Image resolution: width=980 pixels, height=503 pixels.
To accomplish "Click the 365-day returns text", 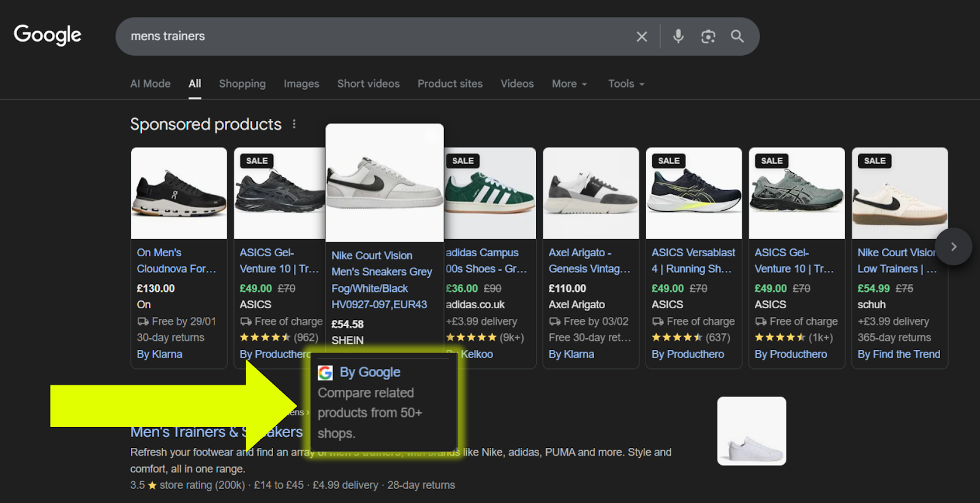I will (x=894, y=338).
